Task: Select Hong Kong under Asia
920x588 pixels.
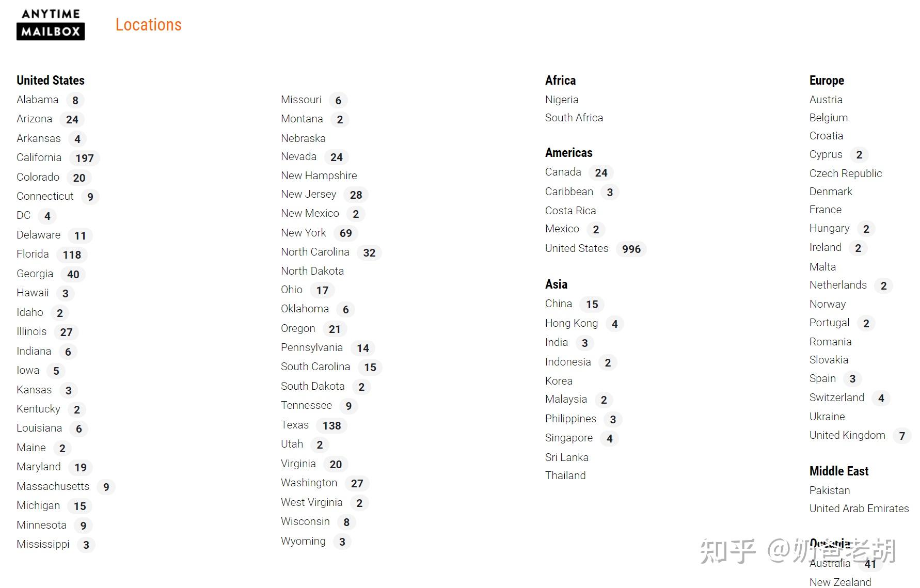Action: point(584,323)
